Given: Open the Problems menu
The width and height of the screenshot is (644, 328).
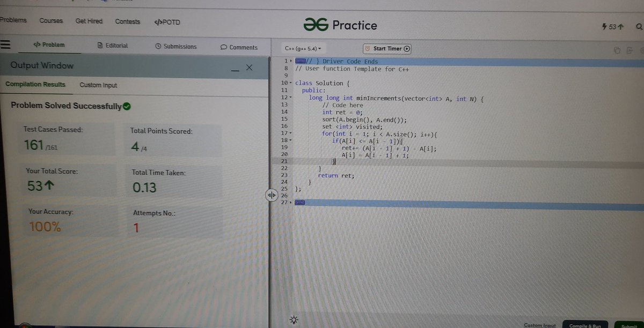Looking at the screenshot, I should [13, 20].
